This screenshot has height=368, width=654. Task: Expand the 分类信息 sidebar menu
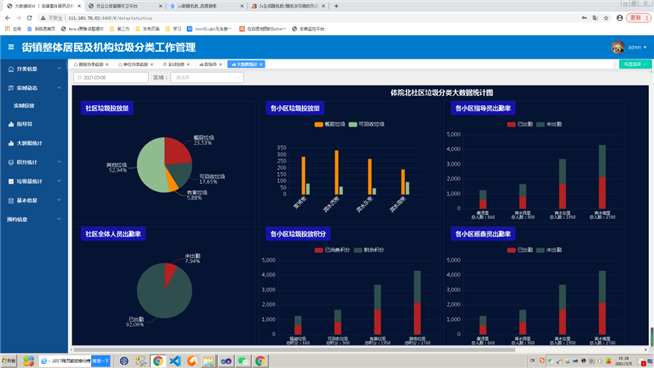click(33, 69)
